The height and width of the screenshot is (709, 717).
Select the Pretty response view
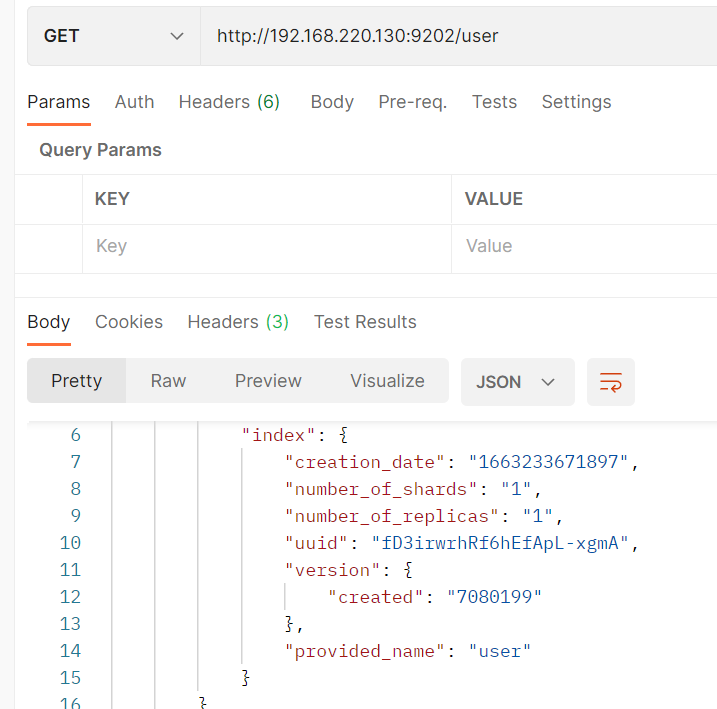(x=76, y=381)
